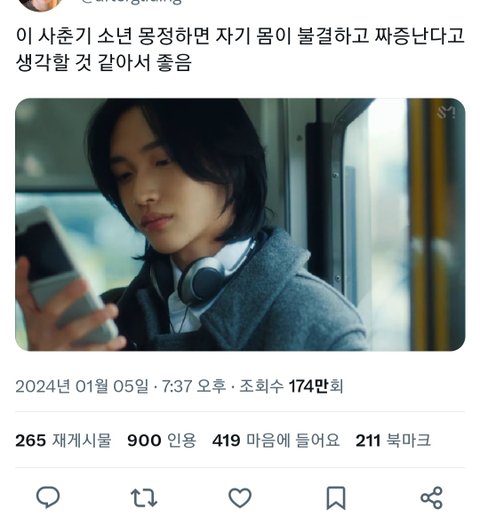Viewport: 480px width, 525px height.
Task: View the 265 재게시물 list
Action: 63,440
